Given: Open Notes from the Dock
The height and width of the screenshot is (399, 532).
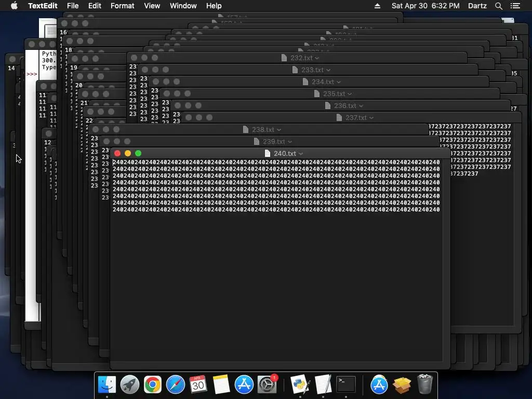Looking at the screenshot, I should (221, 384).
